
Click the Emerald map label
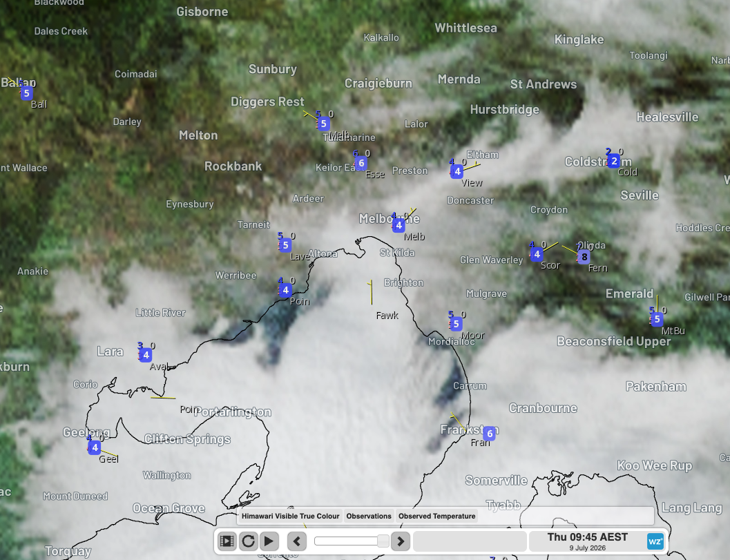tap(629, 293)
